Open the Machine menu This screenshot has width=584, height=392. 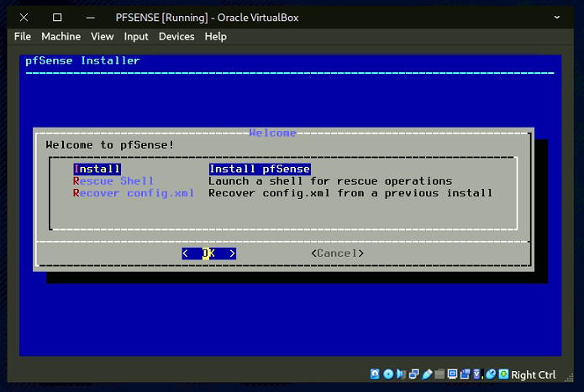(x=61, y=36)
